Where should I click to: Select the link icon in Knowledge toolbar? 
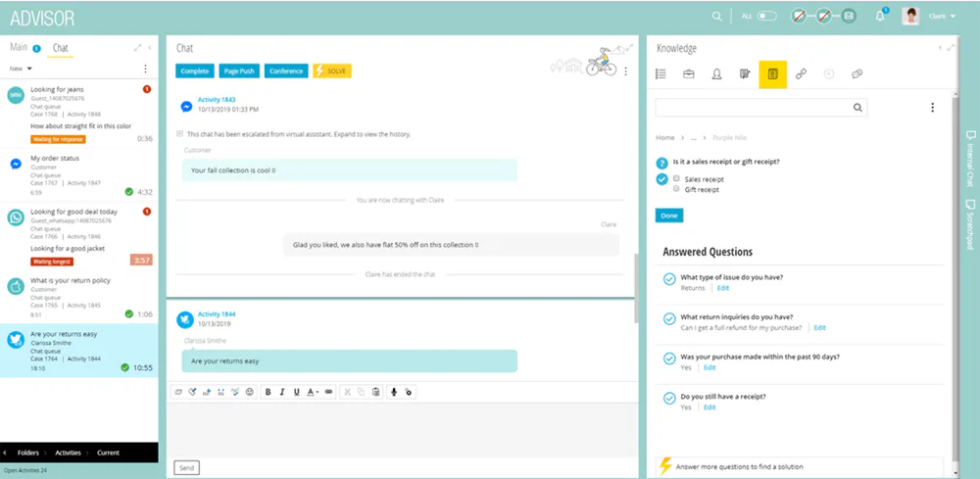pyautogui.click(x=801, y=74)
